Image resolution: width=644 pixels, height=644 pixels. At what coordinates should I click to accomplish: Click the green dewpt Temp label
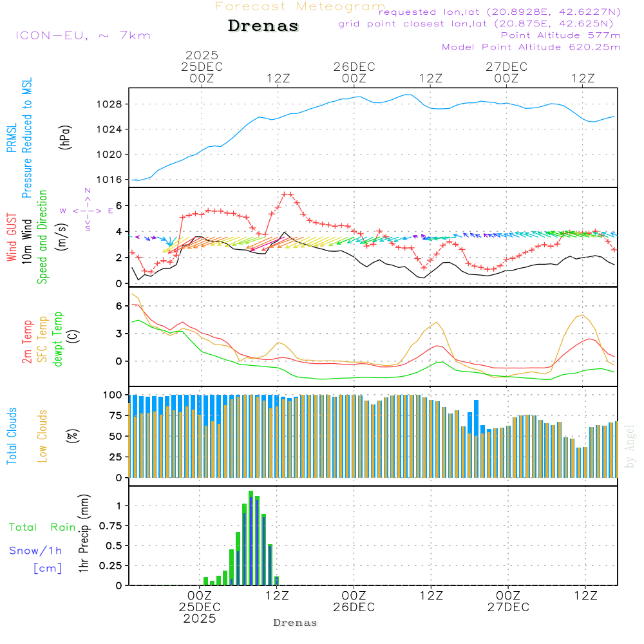point(58,339)
